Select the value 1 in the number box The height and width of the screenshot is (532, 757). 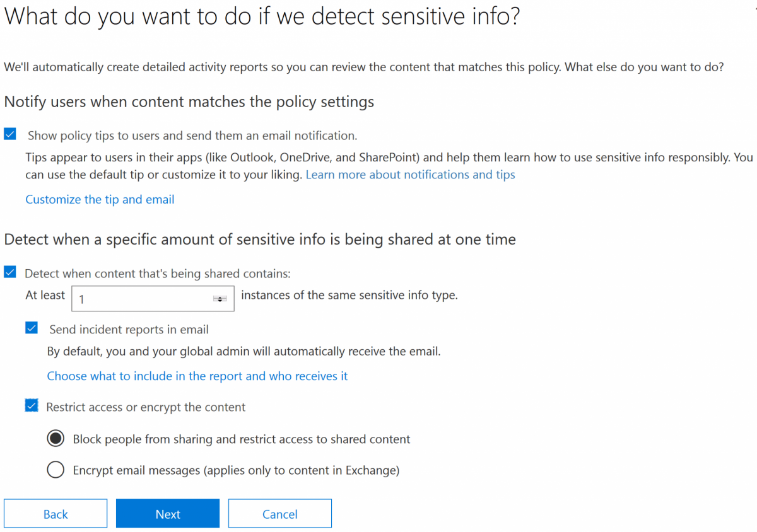click(83, 298)
